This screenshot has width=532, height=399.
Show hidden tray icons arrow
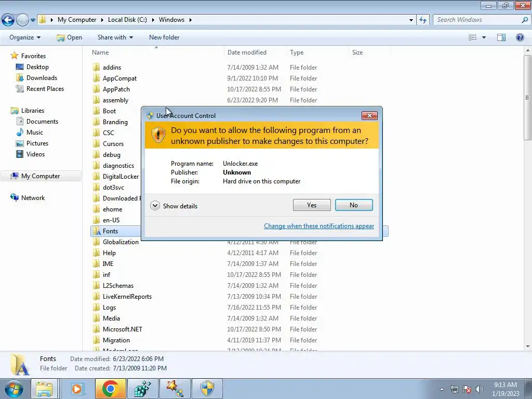coord(442,389)
